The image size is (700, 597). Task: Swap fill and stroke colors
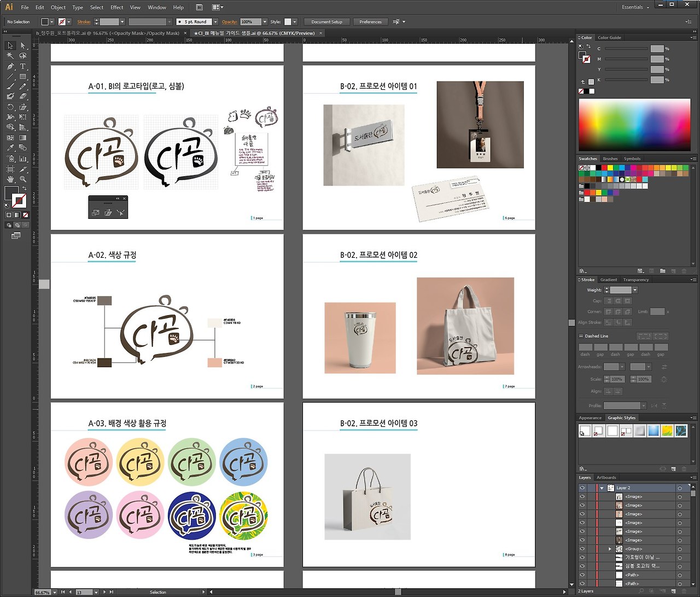[25, 188]
